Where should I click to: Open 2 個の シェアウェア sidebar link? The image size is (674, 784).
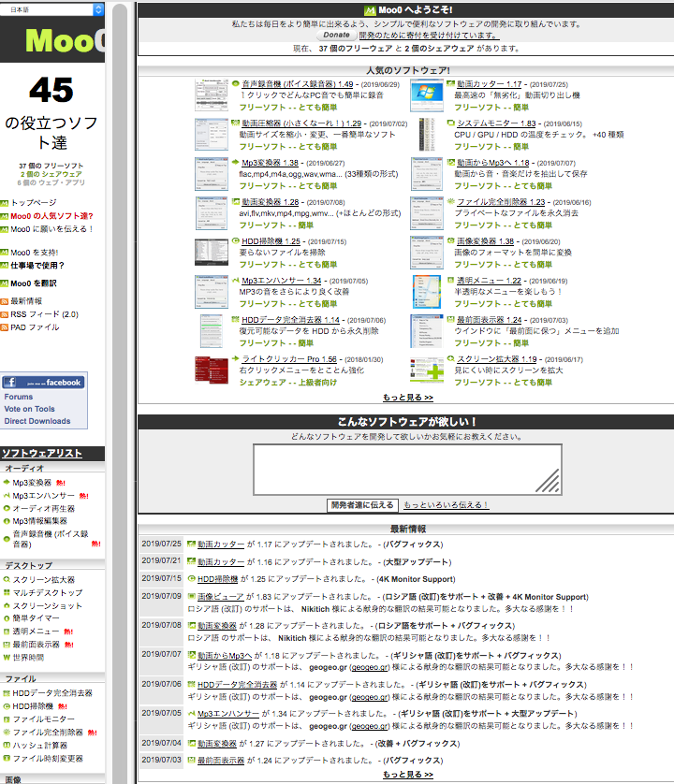tap(51, 174)
